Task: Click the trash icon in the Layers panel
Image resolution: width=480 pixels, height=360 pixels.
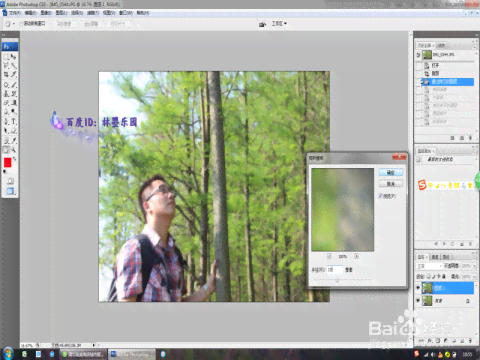Action: coord(470,341)
